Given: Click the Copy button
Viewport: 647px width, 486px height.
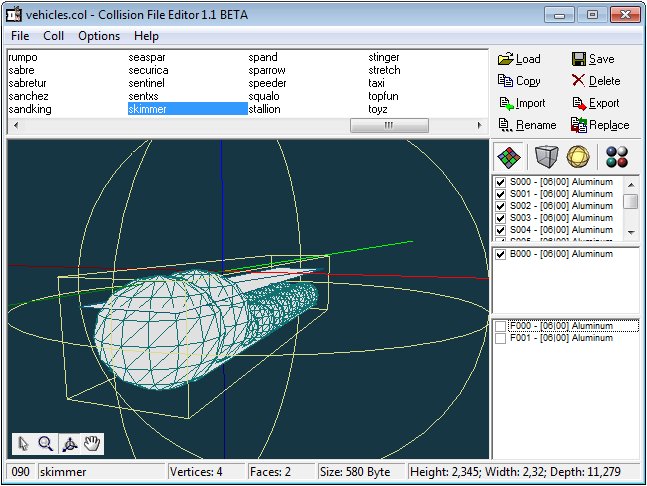Looking at the screenshot, I should tap(519, 81).
